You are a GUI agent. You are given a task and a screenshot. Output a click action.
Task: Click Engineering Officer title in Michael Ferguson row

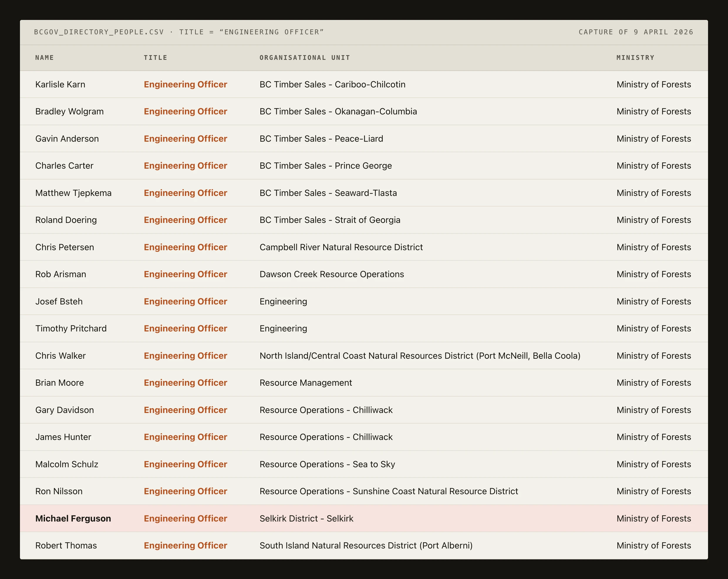pos(186,519)
